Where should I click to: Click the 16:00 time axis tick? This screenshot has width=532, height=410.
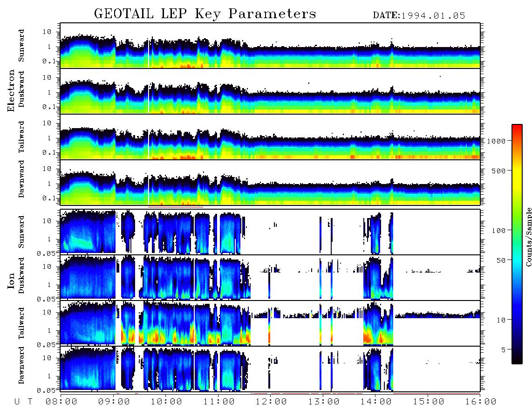[x=481, y=402]
